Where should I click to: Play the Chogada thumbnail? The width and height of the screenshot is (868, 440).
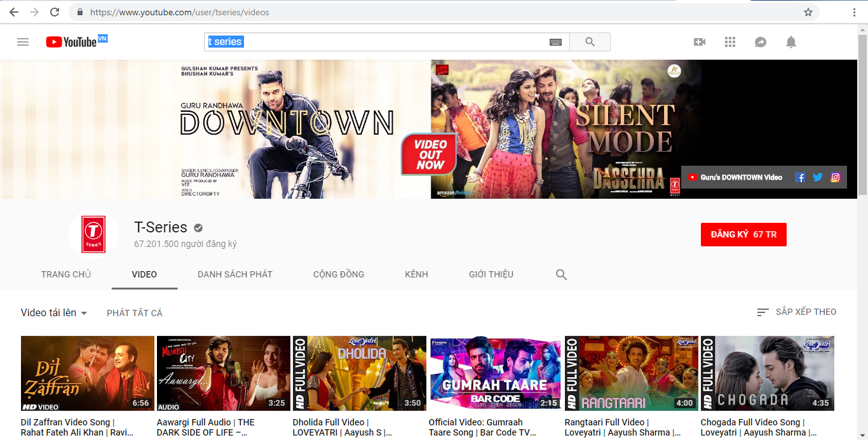pos(768,373)
